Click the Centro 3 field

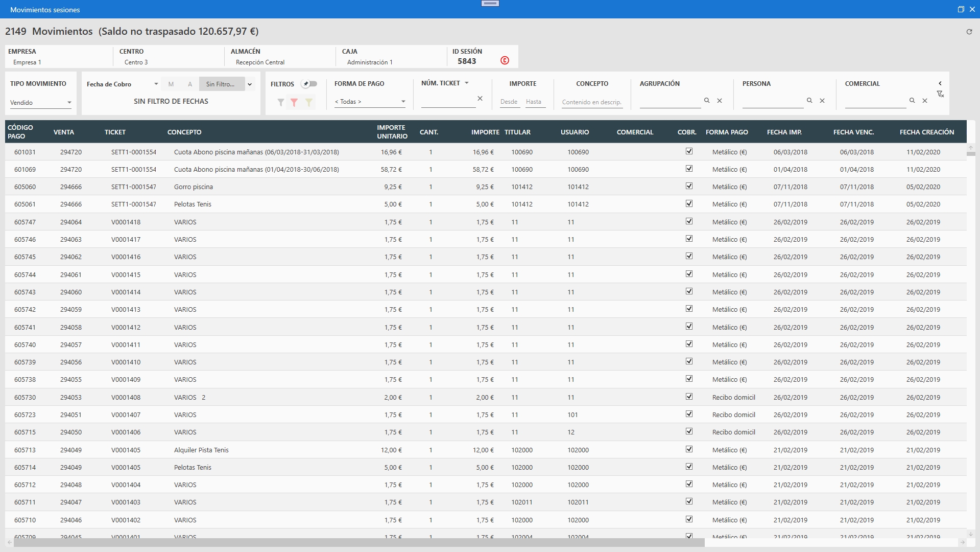pyautogui.click(x=136, y=62)
